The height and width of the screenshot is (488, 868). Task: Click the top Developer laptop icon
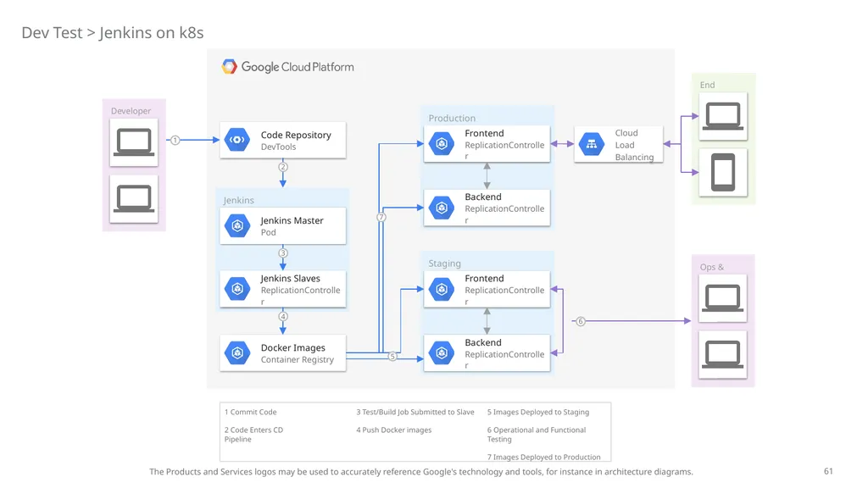[x=134, y=142]
